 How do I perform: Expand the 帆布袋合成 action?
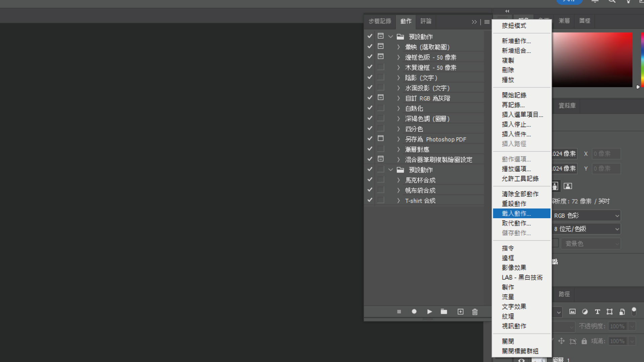pyautogui.click(x=398, y=190)
